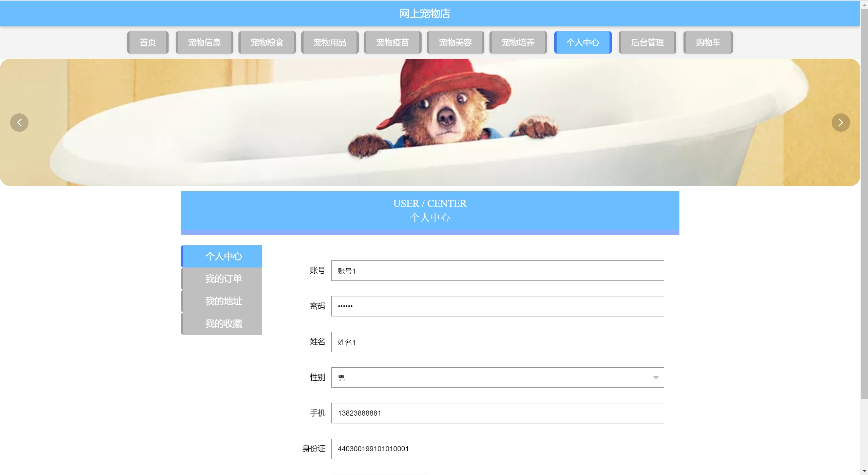The image size is (868, 475).
Task: Click the 宠物美容 navigation button
Action: click(455, 42)
